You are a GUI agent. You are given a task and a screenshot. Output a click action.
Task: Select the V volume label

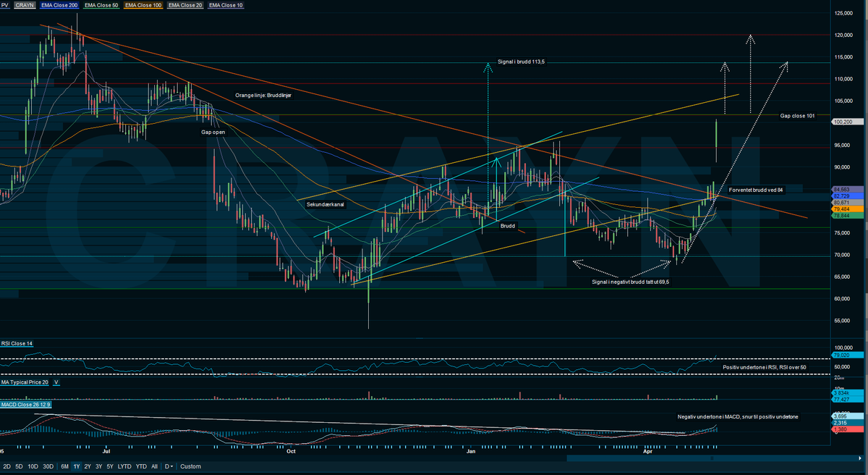click(x=56, y=382)
